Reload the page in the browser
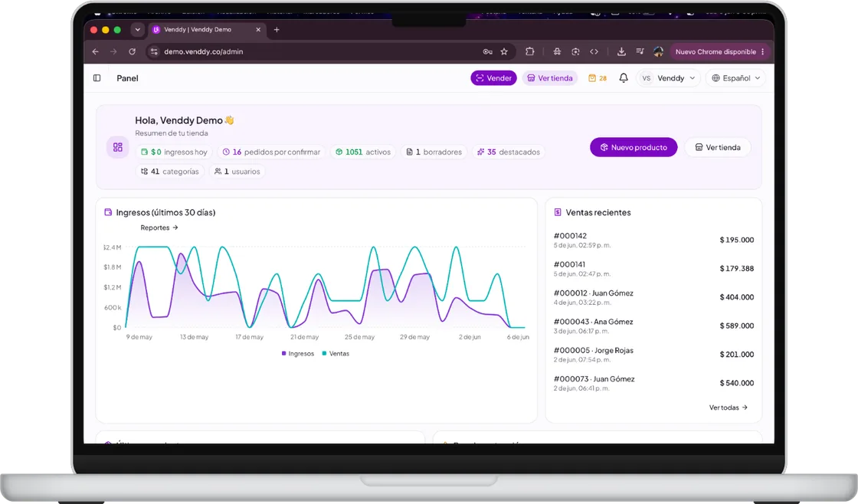This screenshot has height=504, width=858. 132,51
